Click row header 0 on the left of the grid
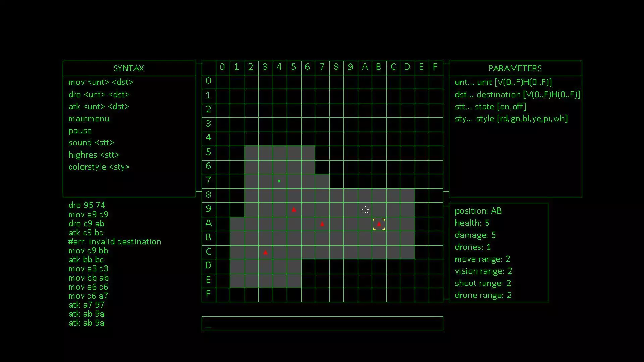644x362 pixels. click(208, 81)
